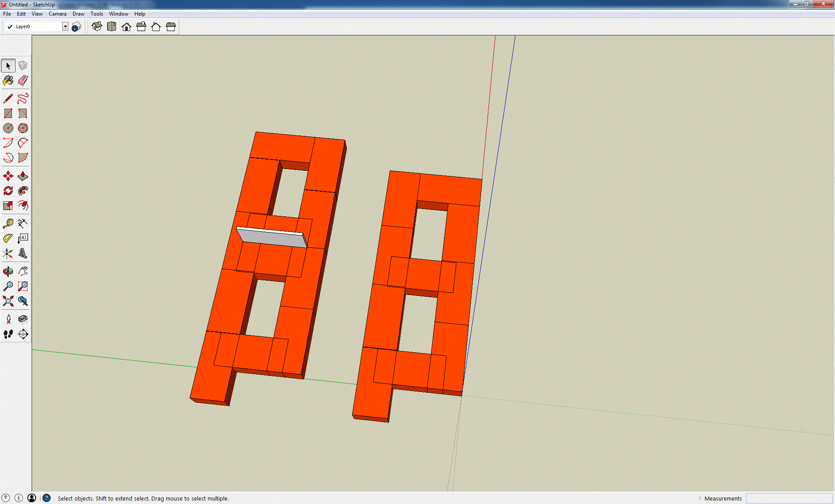This screenshot has height=504, width=835.
Task: Select the Eraser tool
Action: [23, 80]
